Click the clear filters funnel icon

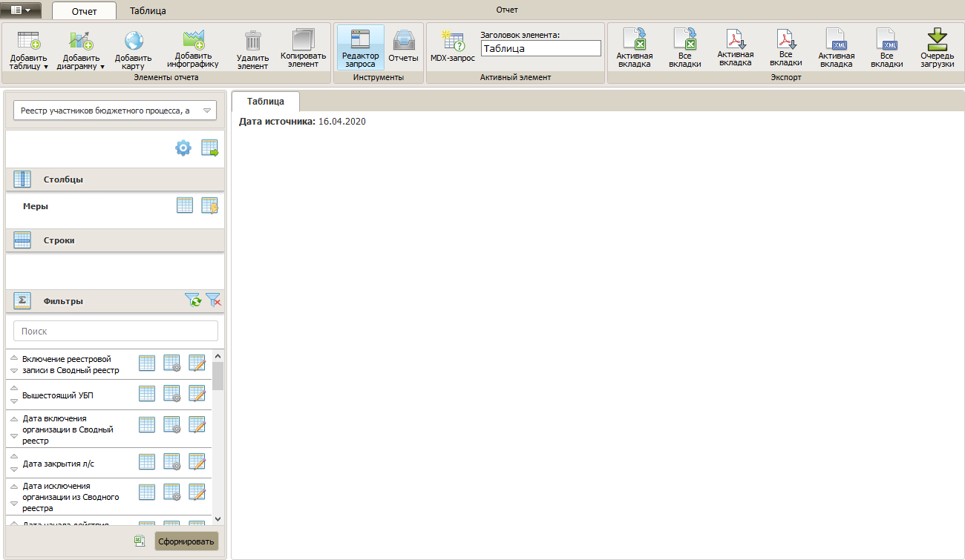click(x=214, y=300)
